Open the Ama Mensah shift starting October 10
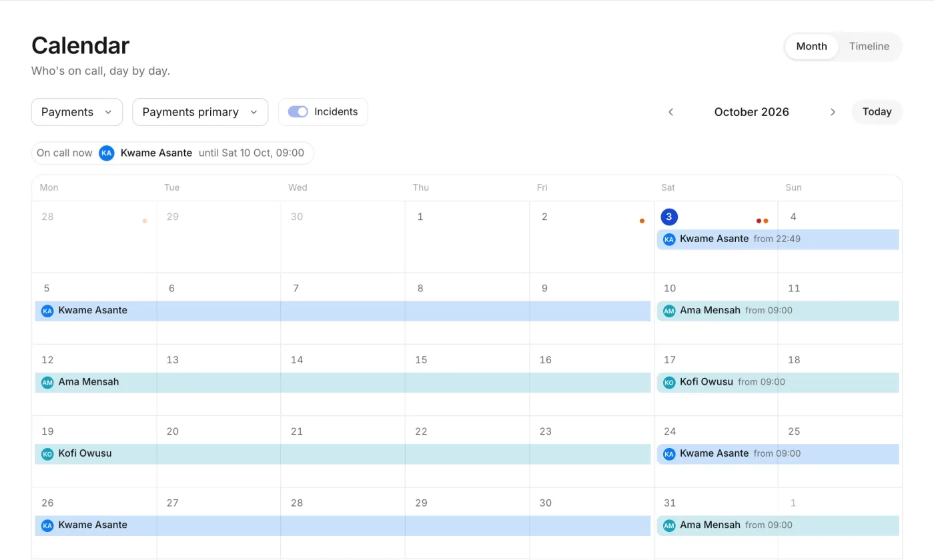Screen dimensions: 934x560 tap(778, 311)
